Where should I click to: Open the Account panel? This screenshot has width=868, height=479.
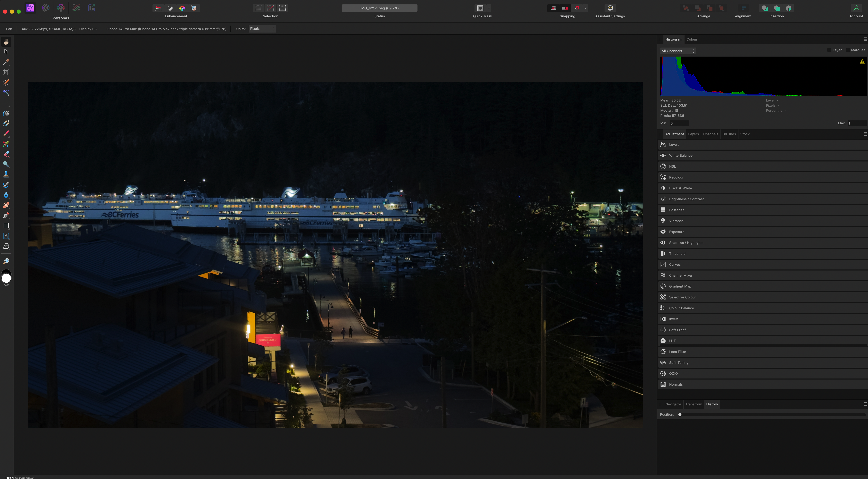tap(856, 8)
